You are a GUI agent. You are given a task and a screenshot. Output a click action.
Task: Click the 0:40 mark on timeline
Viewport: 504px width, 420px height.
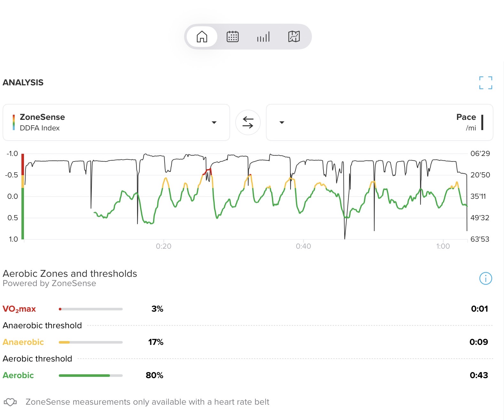coord(303,246)
